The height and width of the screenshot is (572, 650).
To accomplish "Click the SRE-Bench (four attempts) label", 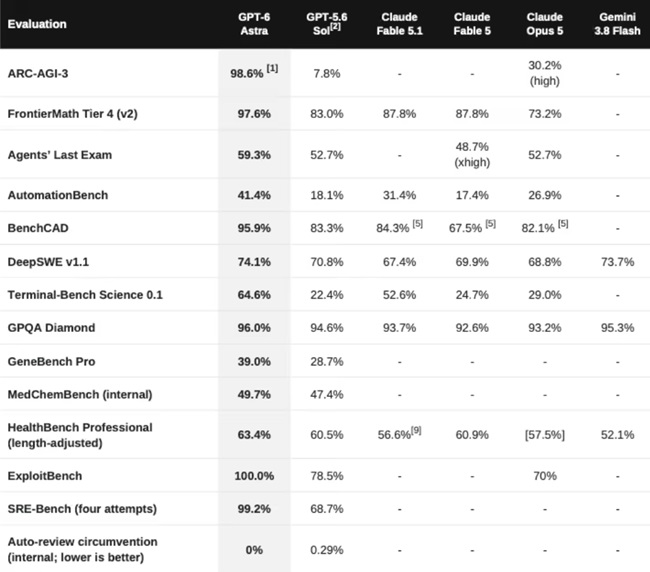I will pyautogui.click(x=82, y=509).
